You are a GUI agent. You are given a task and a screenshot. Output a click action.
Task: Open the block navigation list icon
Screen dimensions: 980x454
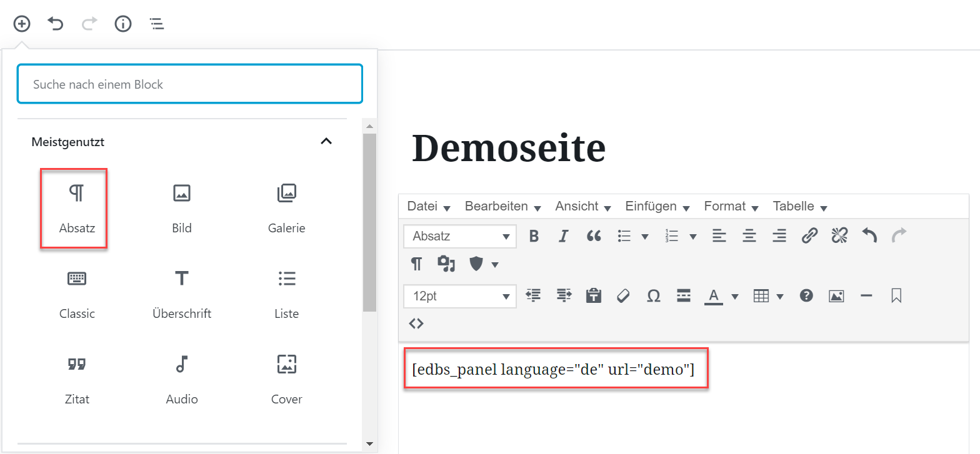(156, 24)
